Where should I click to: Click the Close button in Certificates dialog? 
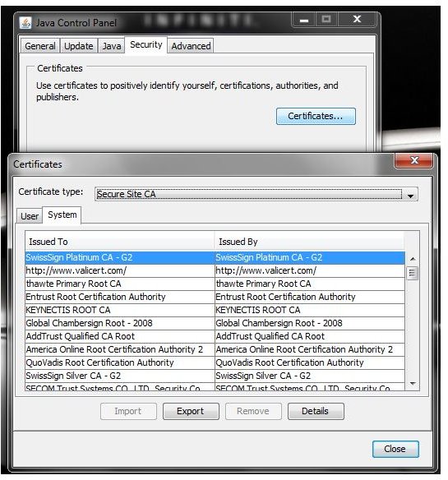[395, 449]
